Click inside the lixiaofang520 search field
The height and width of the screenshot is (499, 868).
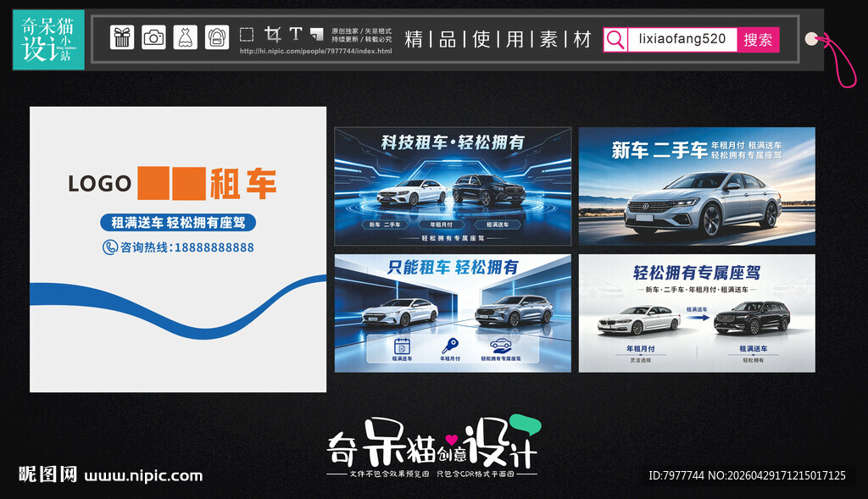(681, 39)
